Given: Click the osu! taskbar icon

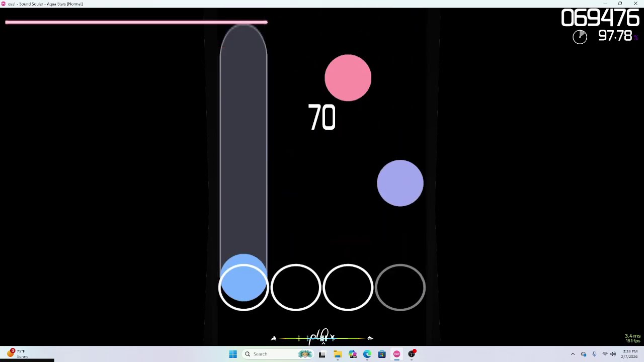Looking at the screenshot, I should 397,354.
